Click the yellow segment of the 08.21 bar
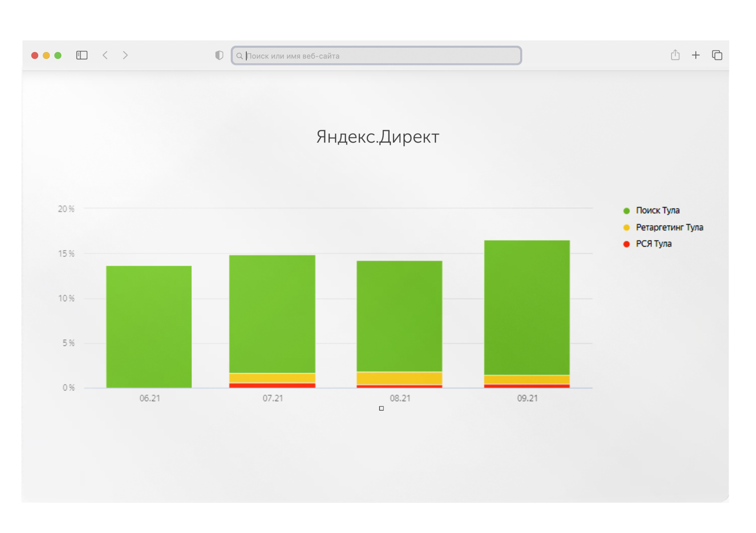 click(399, 378)
